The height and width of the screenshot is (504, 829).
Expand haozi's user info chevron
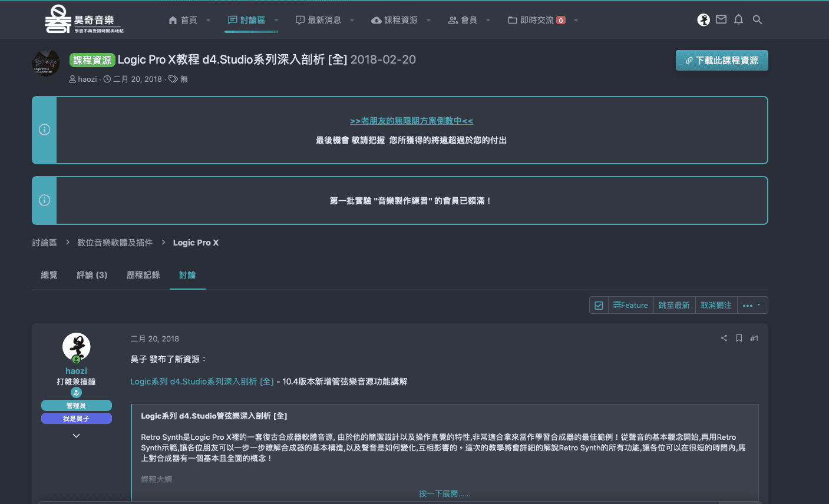(x=76, y=436)
